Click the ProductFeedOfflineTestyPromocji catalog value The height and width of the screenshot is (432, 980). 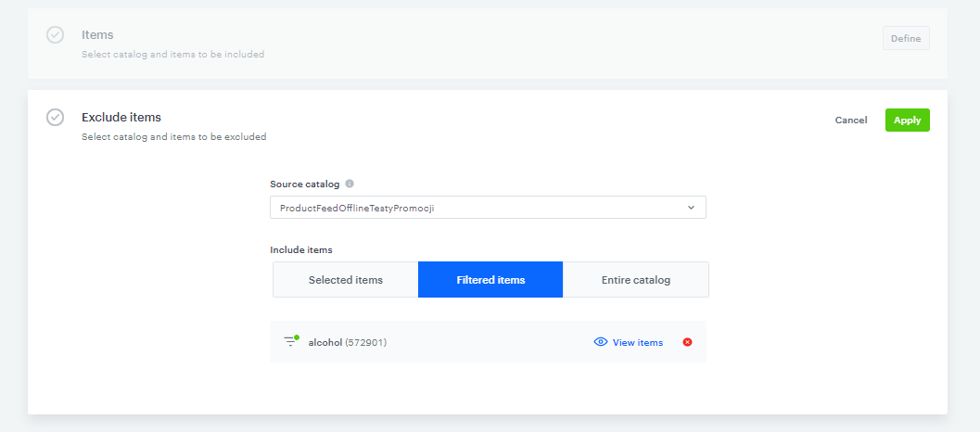[357, 209]
